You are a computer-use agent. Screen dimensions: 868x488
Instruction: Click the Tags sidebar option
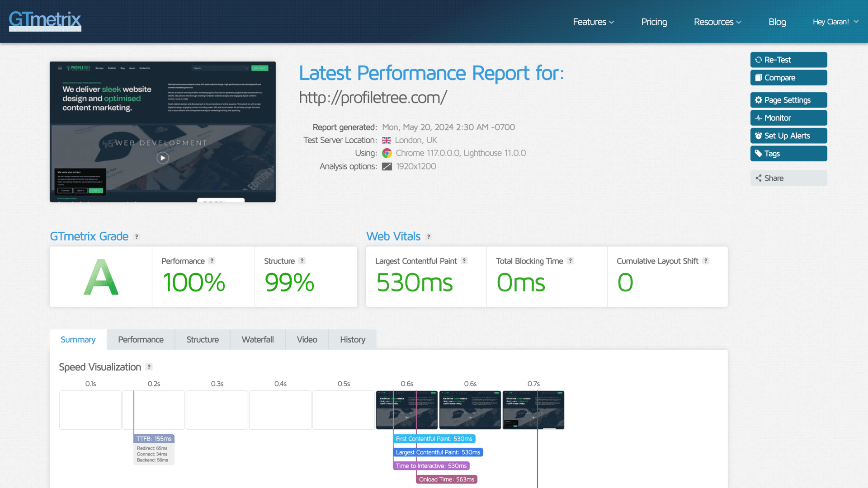[x=788, y=153]
